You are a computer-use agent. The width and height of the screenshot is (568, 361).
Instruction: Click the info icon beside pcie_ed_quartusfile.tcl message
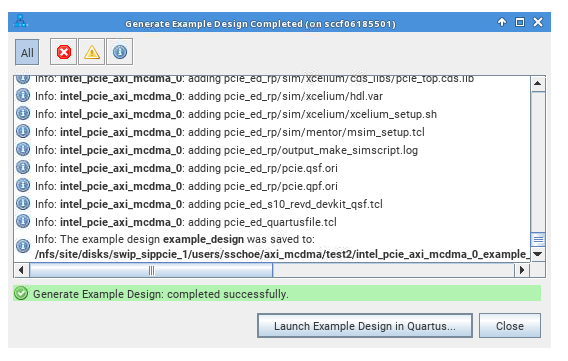pyautogui.click(x=23, y=222)
